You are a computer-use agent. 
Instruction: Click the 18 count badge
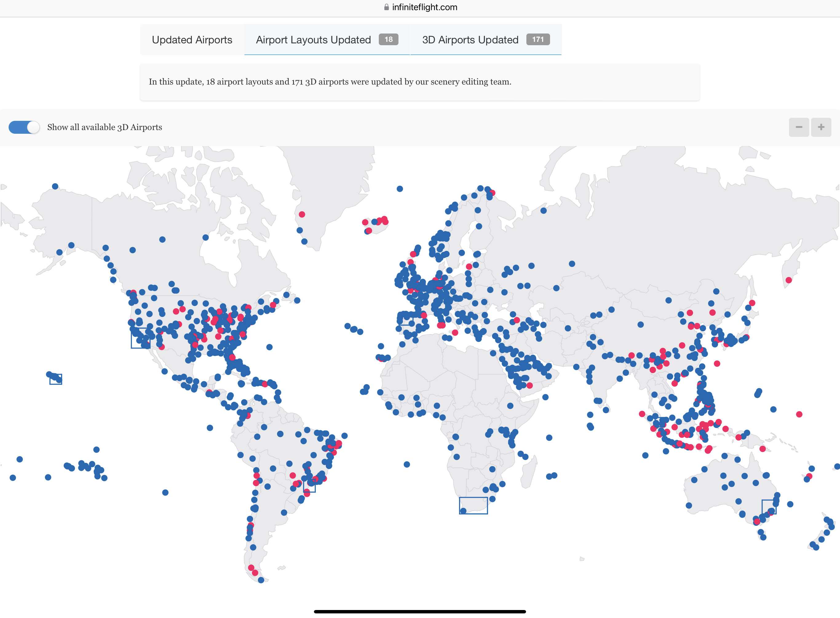click(x=388, y=39)
